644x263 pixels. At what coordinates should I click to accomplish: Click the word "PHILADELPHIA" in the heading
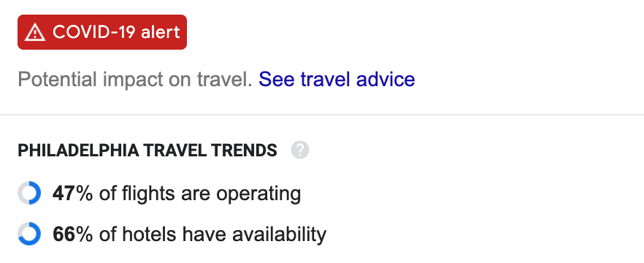point(77,150)
